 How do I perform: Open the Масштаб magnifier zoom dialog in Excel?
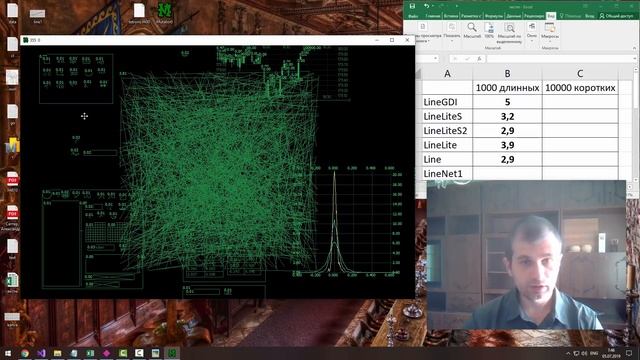click(472, 31)
